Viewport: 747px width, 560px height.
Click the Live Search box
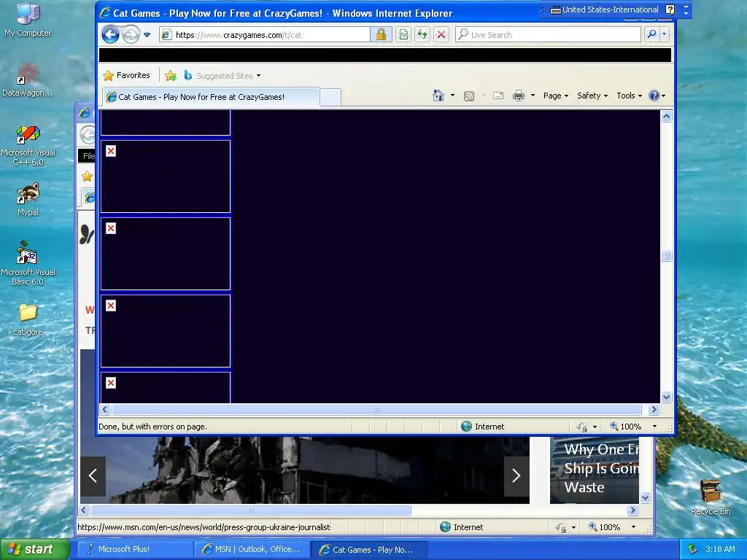[548, 35]
